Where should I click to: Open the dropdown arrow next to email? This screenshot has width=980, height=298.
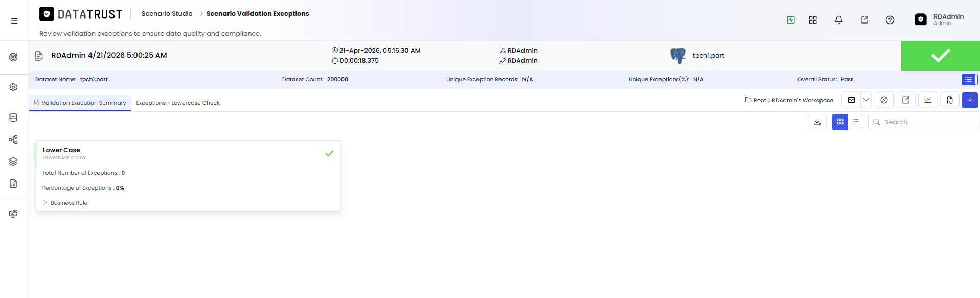[x=866, y=100]
